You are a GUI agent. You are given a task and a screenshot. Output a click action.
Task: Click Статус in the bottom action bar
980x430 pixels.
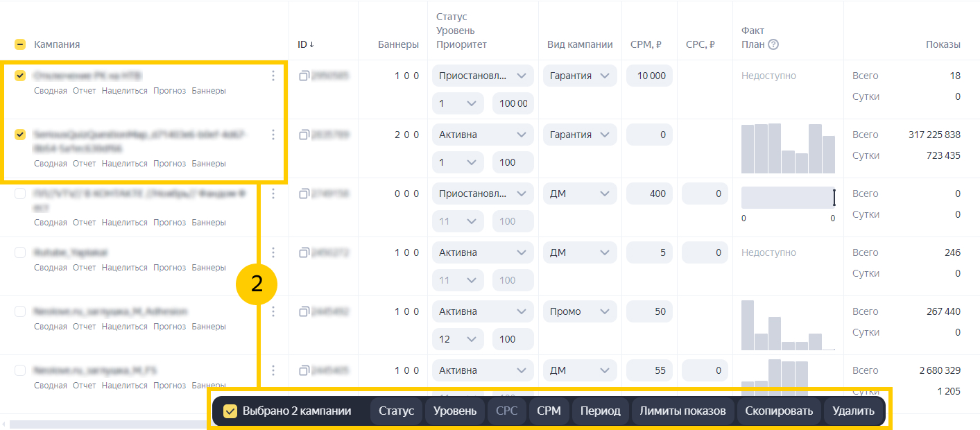396,411
